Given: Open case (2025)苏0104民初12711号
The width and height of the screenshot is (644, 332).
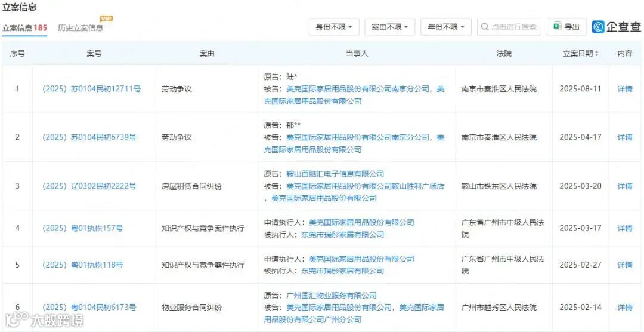Looking at the screenshot, I should [x=91, y=88].
